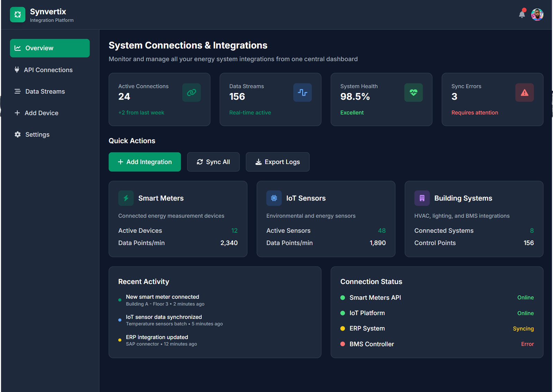The image size is (553, 392).
Task: Click the Sync All button
Action: (213, 162)
